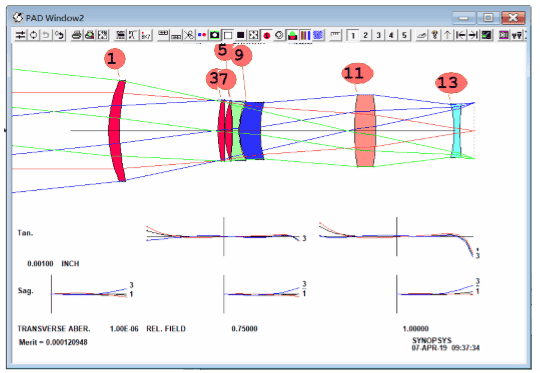Click surface label bubble 9
540x373 pixels.
click(241, 55)
